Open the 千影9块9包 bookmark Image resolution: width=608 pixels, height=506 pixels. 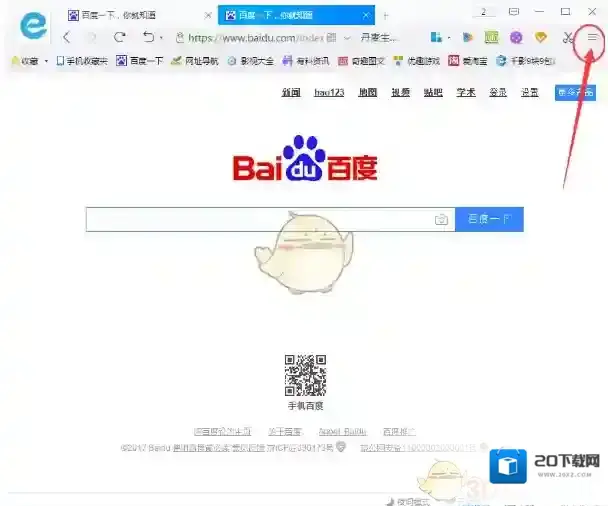tap(526, 61)
